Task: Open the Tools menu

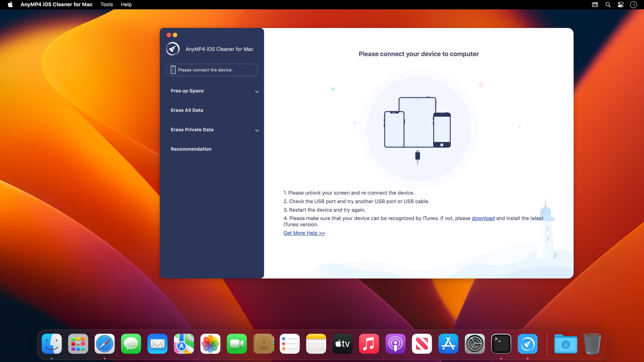Action: [107, 4]
